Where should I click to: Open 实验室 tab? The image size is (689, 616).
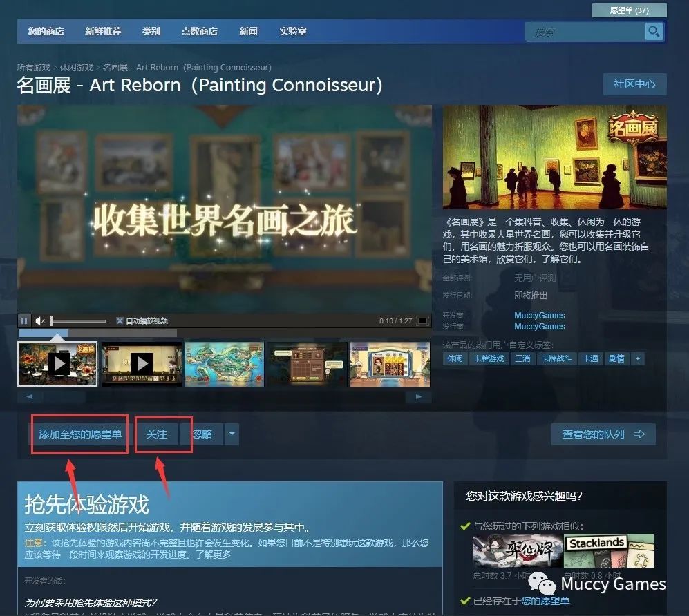pos(292,31)
